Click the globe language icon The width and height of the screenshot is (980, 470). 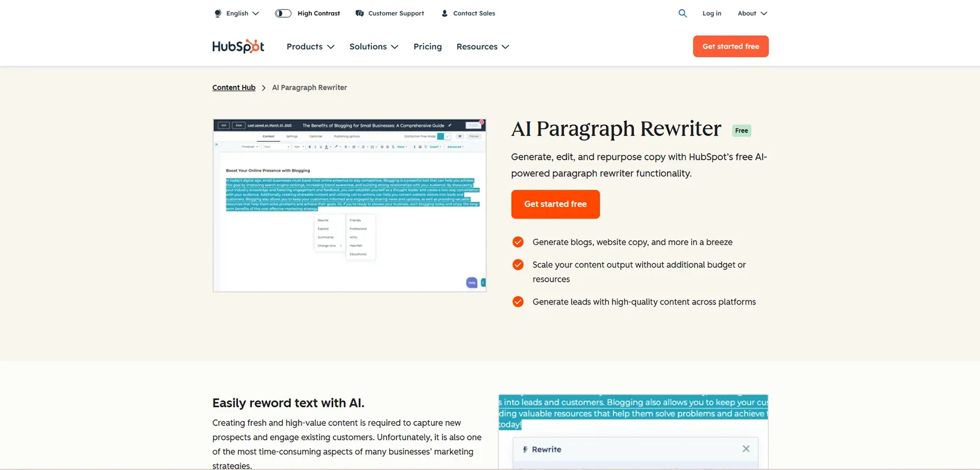[218, 13]
